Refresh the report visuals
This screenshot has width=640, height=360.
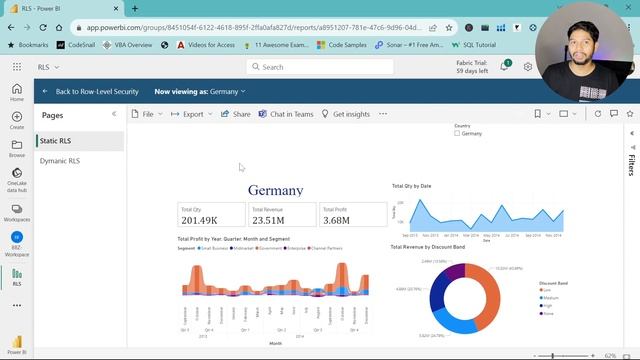[598, 114]
